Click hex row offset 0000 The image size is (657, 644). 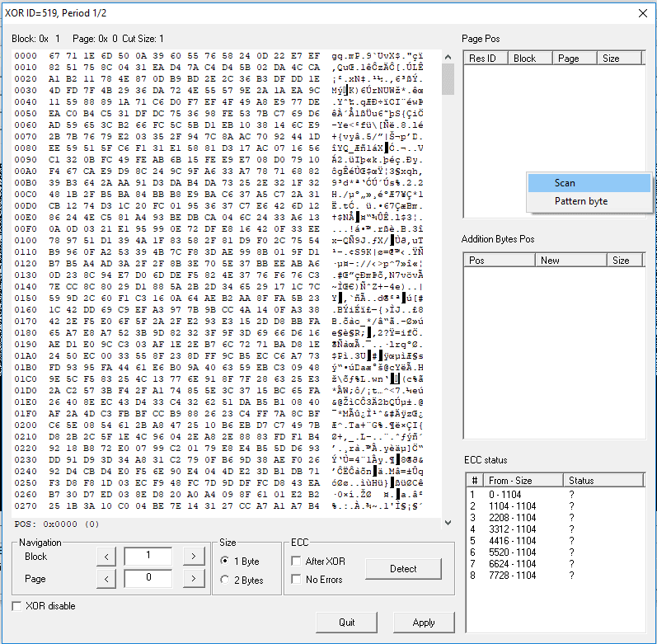(x=26, y=56)
